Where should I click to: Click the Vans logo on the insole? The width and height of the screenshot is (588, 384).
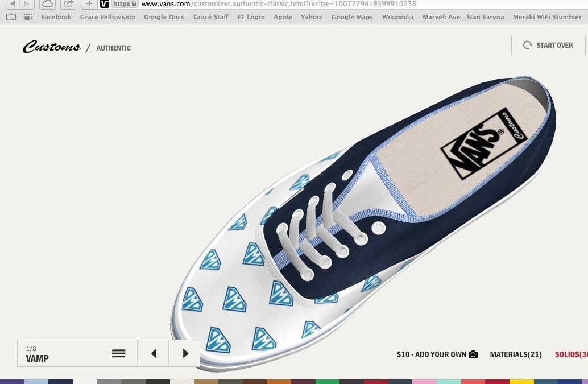coord(484,144)
